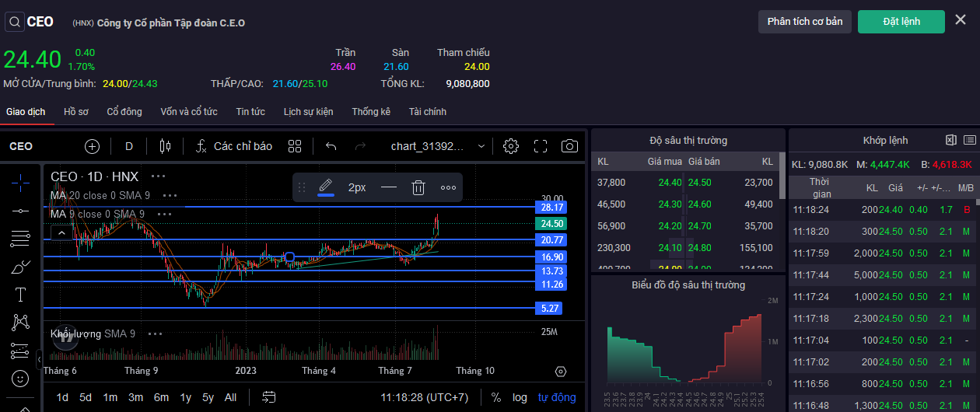Open more options on the floating line toolbar
Viewport: 980px width, 412px height.
pos(448,187)
